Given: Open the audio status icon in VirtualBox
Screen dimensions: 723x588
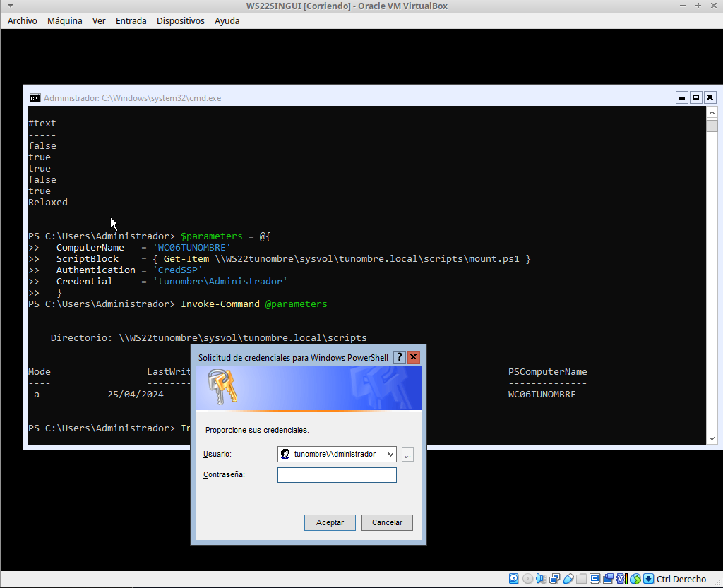Looking at the screenshot, I should 541,579.
